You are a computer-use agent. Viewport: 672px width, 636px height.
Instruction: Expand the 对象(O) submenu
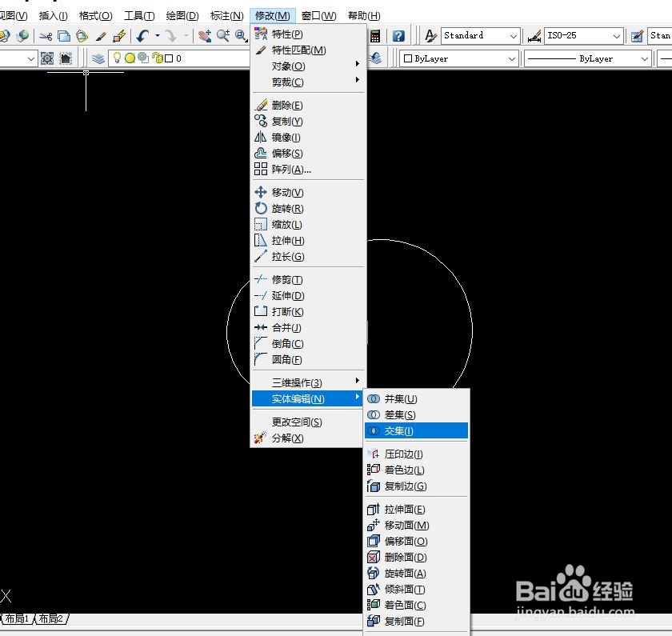308,66
